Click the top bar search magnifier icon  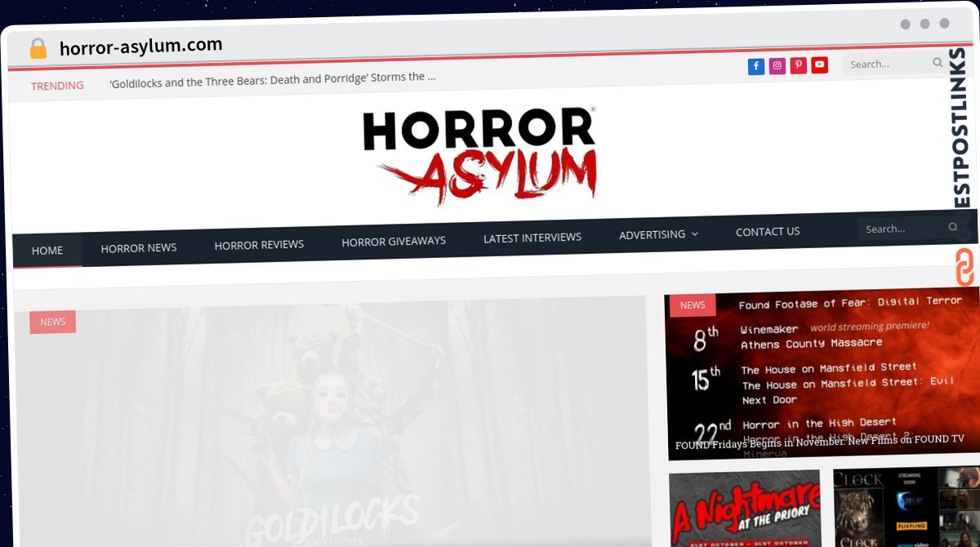coord(938,62)
